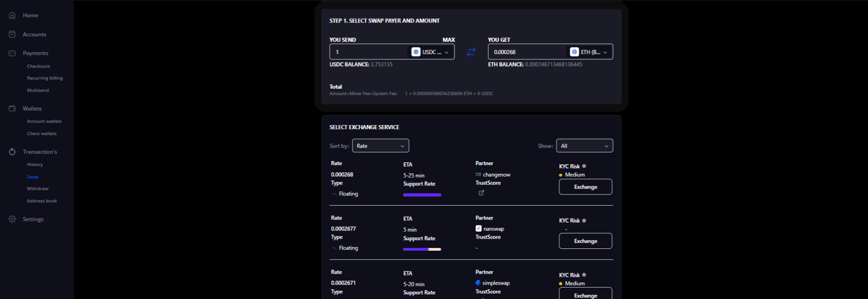This screenshot has height=299, width=868.
Task: Open the ETH receive currency dropdown
Action: coord(589,52)
